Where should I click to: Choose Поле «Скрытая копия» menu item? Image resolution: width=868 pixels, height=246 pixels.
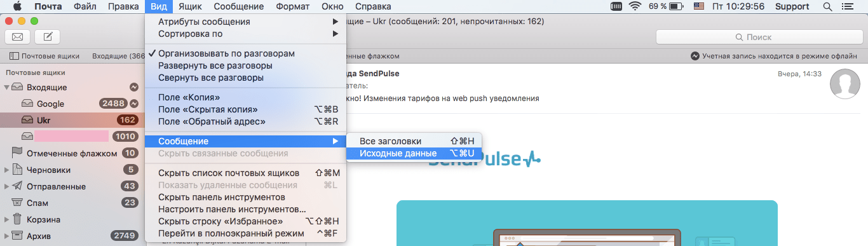247,109
